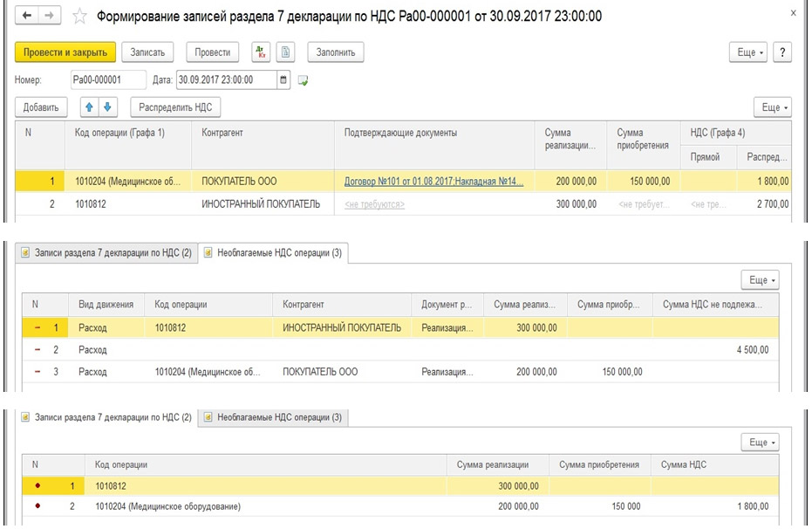This screenshot has width=812, height=529.
Task: Open Еще dropdown beside Распределить НДС row
Action: [x=773, y=107]
